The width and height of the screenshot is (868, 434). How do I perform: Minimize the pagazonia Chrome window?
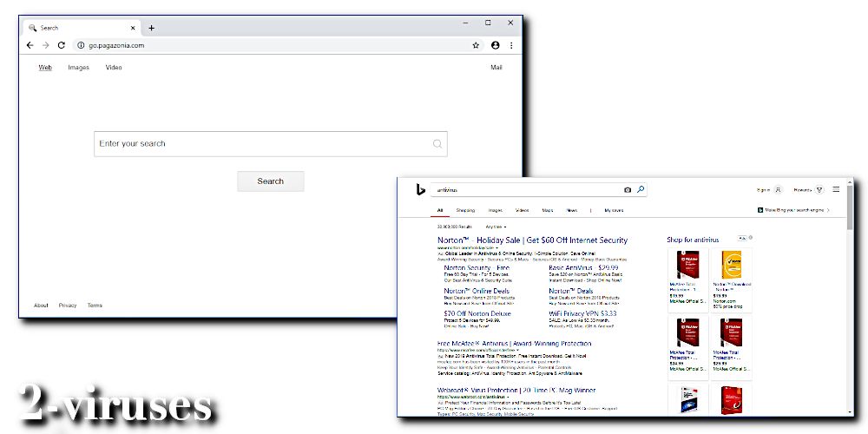465,23
